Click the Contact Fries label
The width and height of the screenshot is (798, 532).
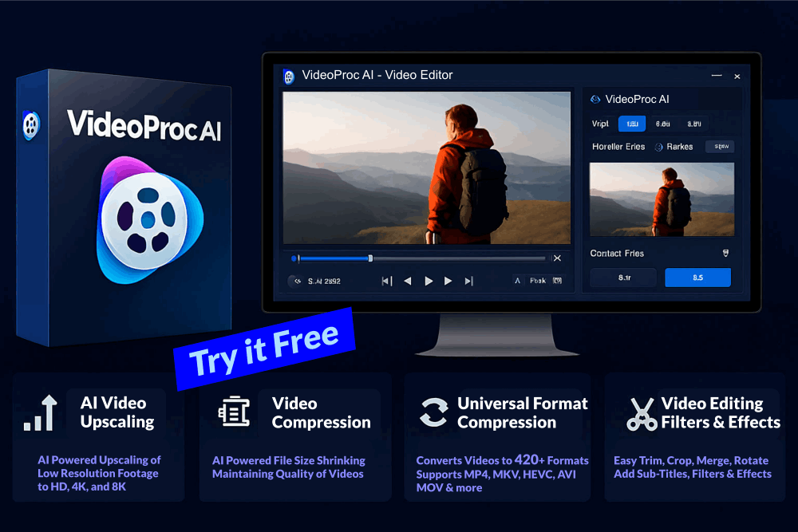pos(617,254)
